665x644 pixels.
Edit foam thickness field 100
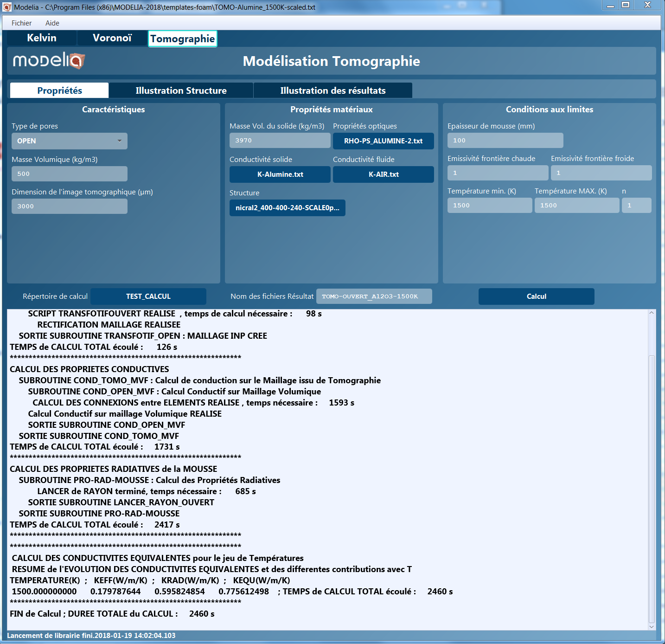[x=505, y=141]
